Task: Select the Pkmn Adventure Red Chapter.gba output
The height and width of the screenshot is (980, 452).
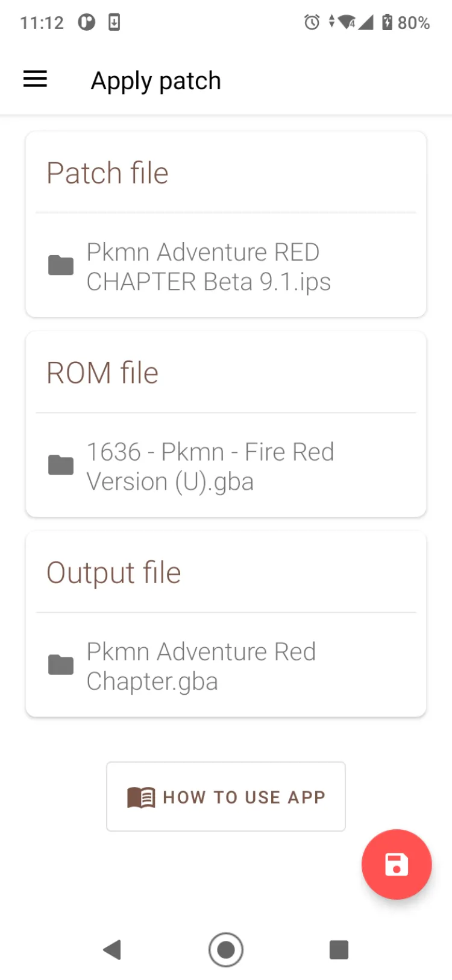Action: click(x=201, y=666)
